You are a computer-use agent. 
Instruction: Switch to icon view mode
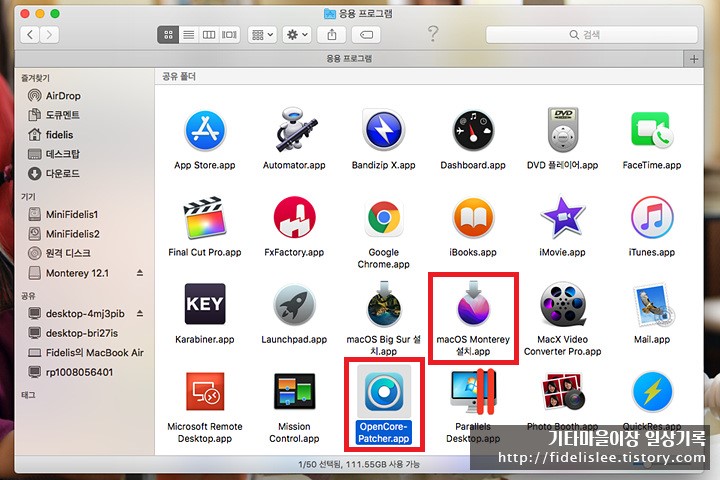click(x=168, y=34)
